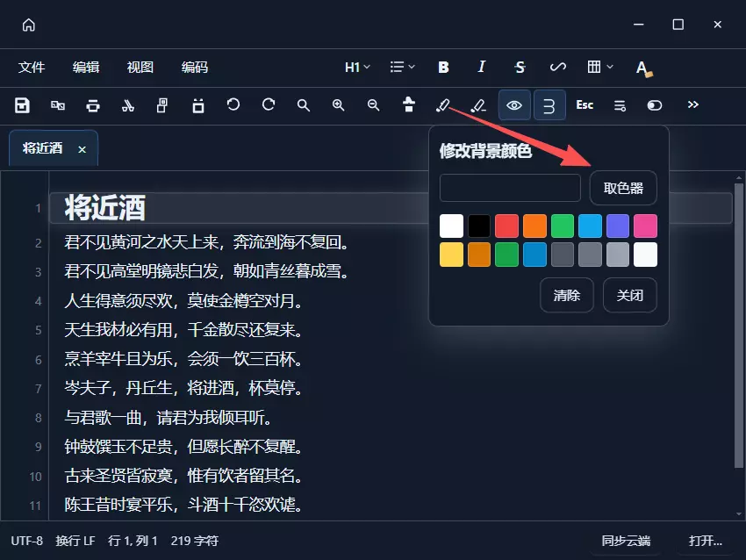Click the 关闭 button in color popup
The height and width of the screenshot is (560, 746).
pos(630,296)
